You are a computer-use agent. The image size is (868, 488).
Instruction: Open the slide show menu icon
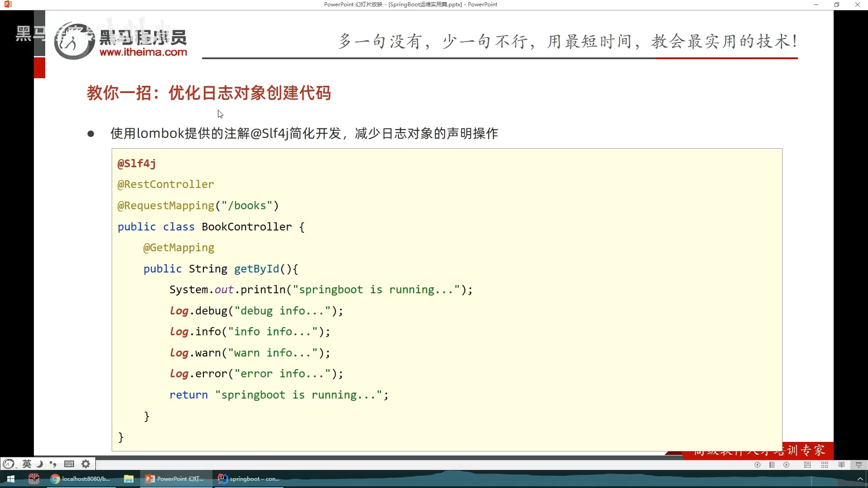click(772, 465)
